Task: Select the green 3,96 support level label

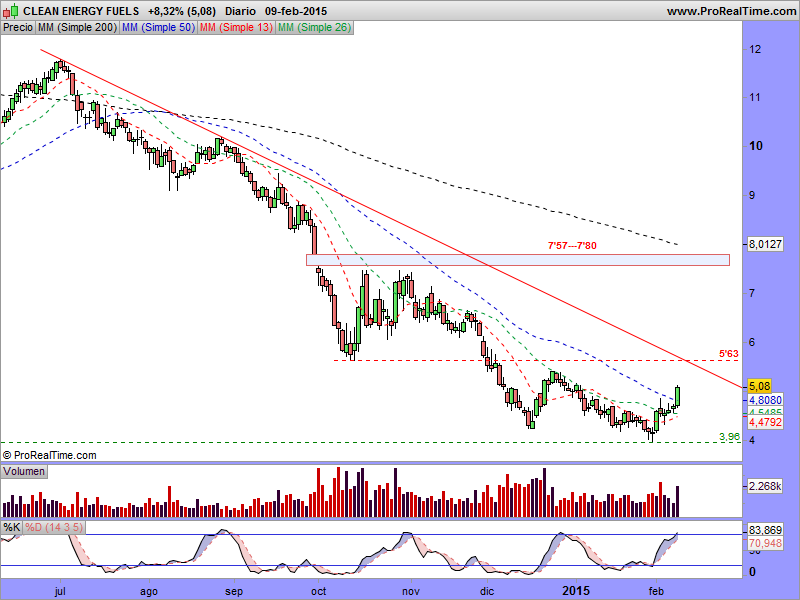Action: pos(729,437)
